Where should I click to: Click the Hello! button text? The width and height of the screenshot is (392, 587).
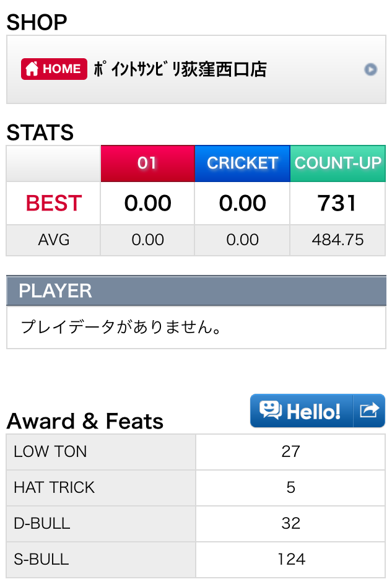(313, 411)
